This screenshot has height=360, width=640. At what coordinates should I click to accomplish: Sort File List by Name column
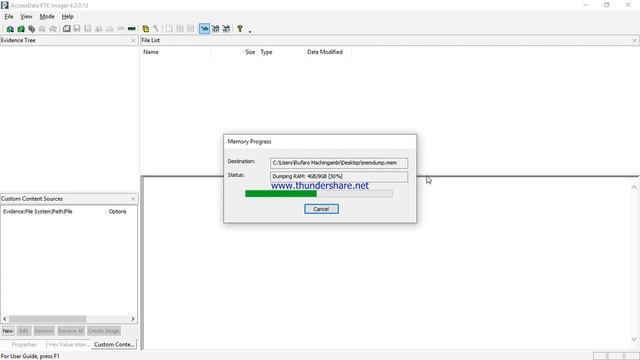click(x=176, y=52)
